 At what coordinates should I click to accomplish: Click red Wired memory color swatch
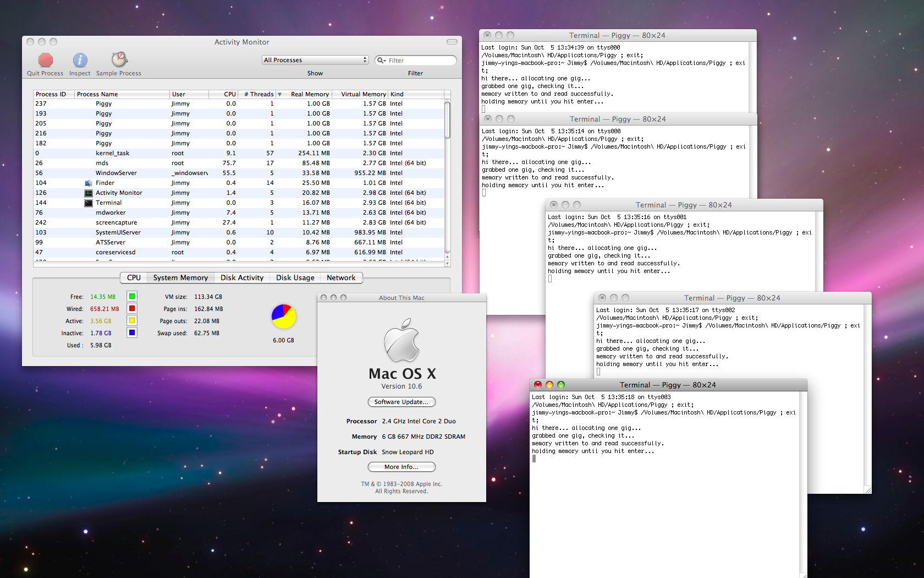coord(132,308)
